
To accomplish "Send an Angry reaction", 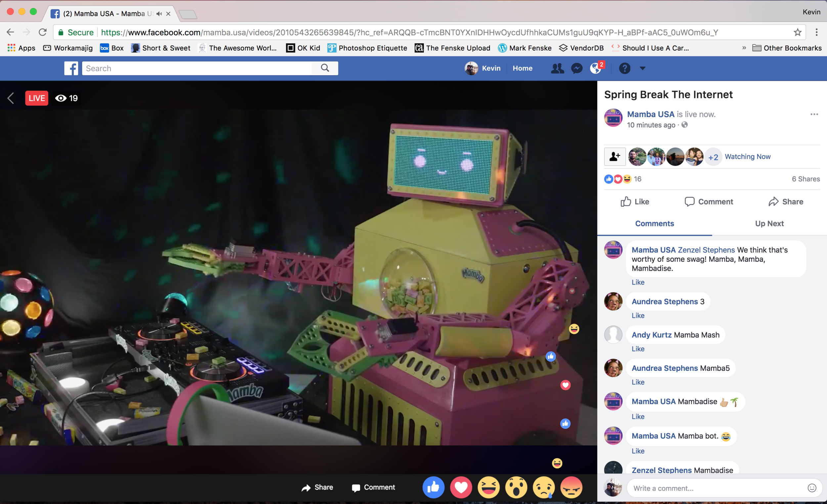I will [x=571, y=487].
